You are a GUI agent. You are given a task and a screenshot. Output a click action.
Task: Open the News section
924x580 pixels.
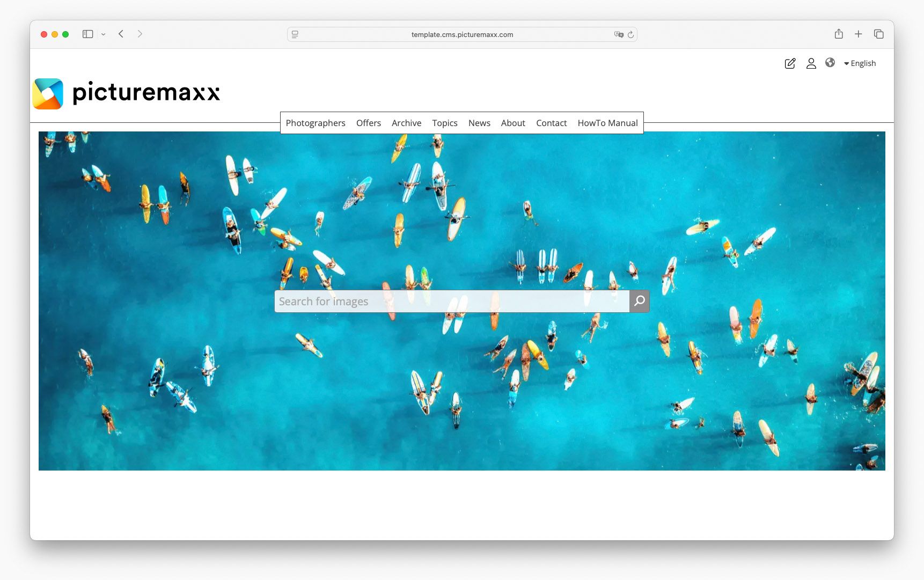[479, 123]
